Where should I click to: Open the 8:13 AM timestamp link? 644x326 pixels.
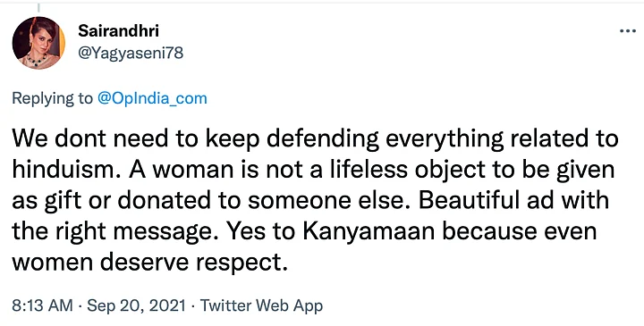point(42,306)
